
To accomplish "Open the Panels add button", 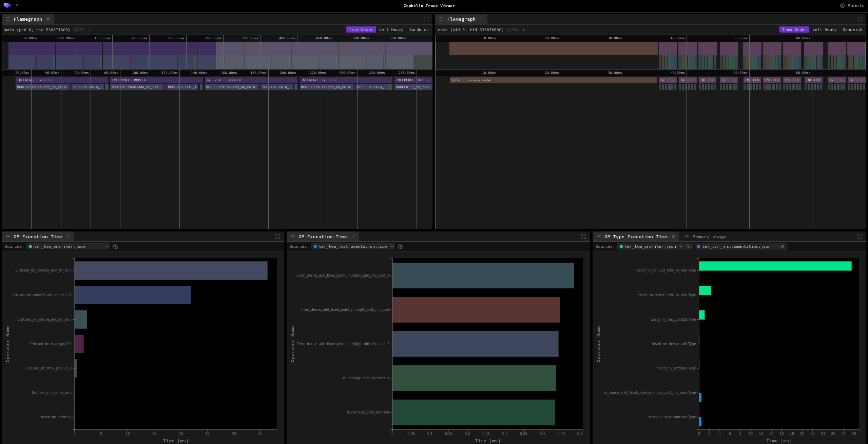I will point(852,5).
